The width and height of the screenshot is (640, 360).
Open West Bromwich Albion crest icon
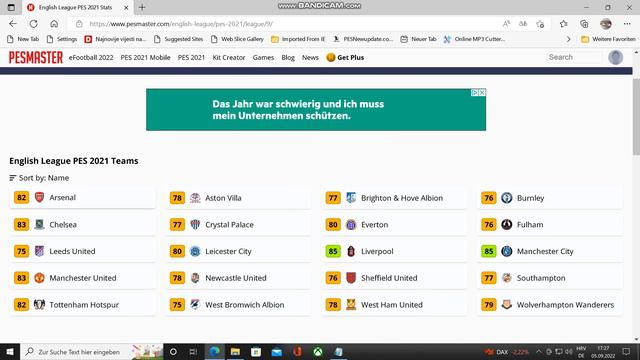click(195, 304)
